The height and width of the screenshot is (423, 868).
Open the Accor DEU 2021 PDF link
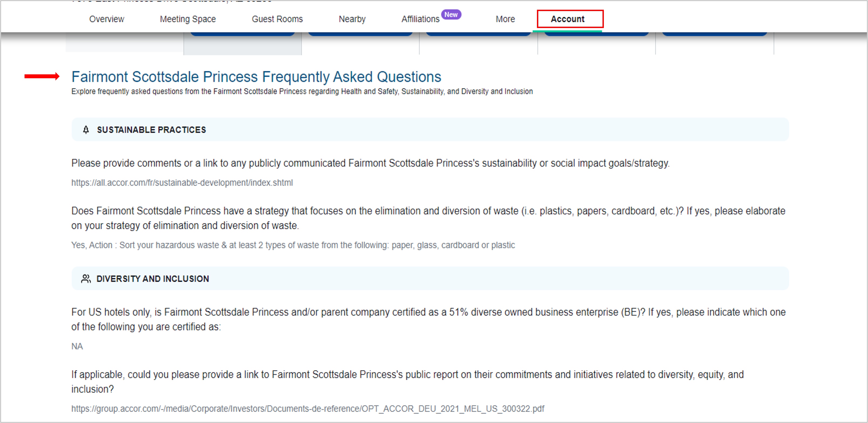pyautogui.click(x=307, y=408)
